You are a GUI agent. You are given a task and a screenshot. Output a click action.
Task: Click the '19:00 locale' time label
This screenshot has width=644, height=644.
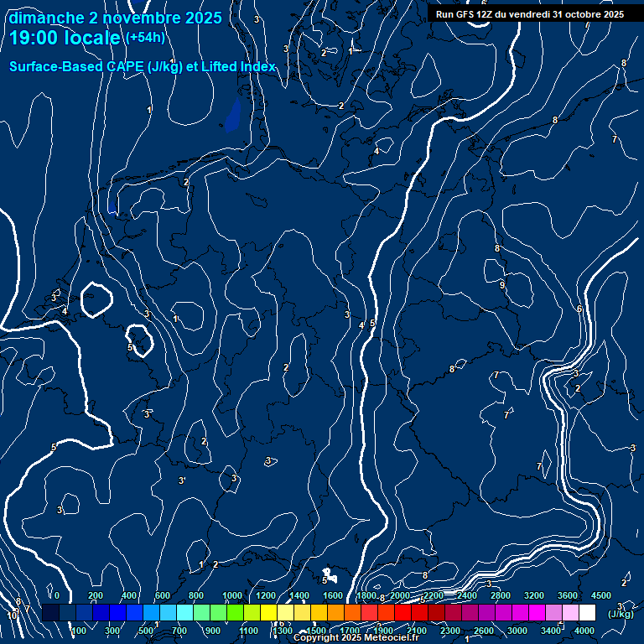click(x=65, y=39)
